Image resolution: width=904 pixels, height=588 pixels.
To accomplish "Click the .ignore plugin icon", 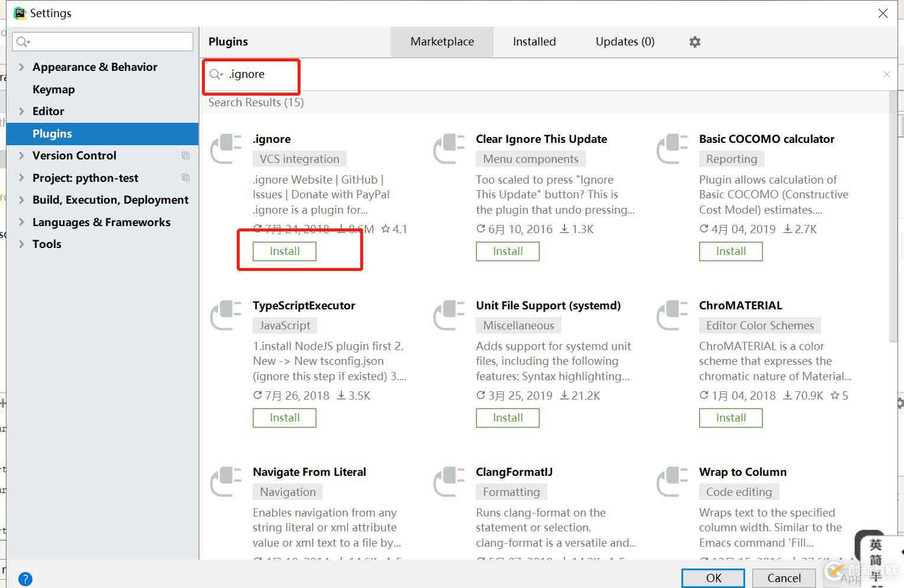I will (226, 149).
